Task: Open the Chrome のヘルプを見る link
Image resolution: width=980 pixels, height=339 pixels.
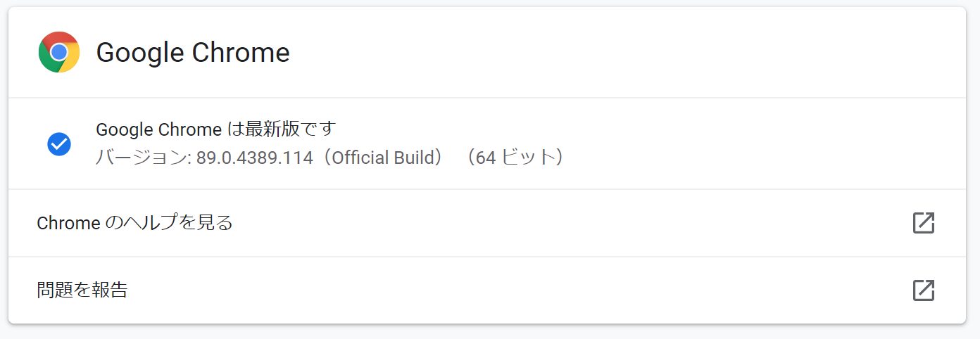Action: click(134, 223)
